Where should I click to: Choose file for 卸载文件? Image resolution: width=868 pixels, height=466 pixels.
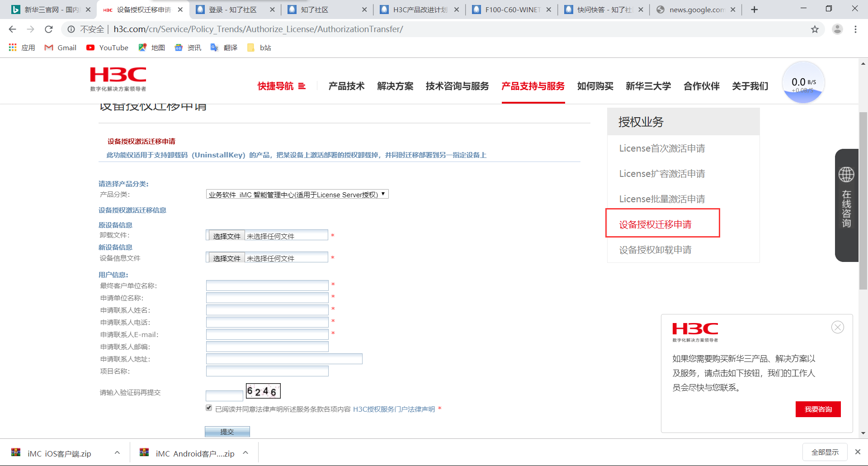coord(226,236)
